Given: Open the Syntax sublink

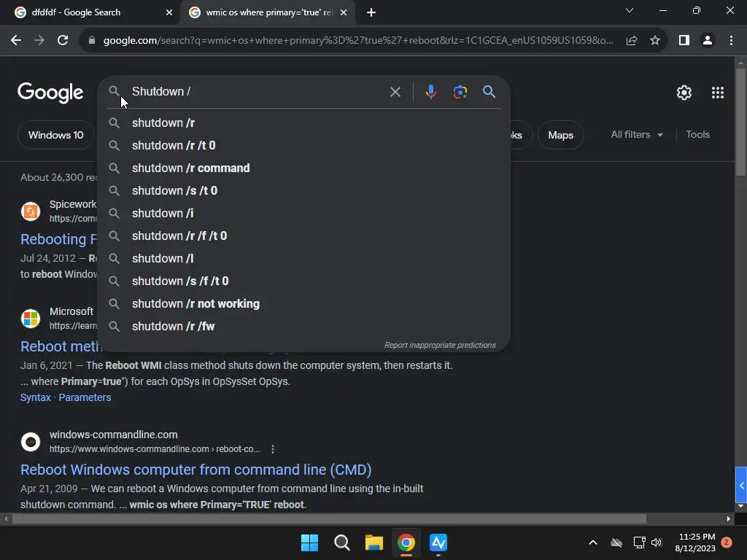Looking at the screenshot, I should (x=35, y=397).
